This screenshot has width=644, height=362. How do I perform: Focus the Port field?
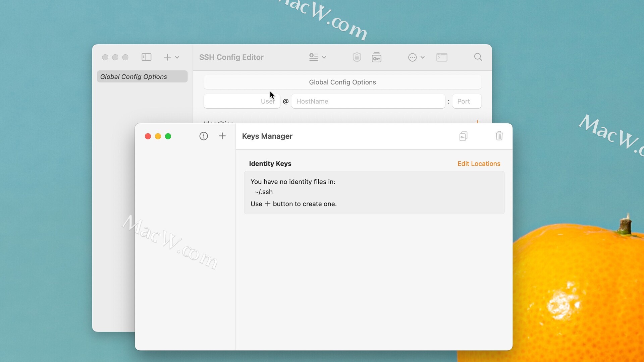coord(467,101)
